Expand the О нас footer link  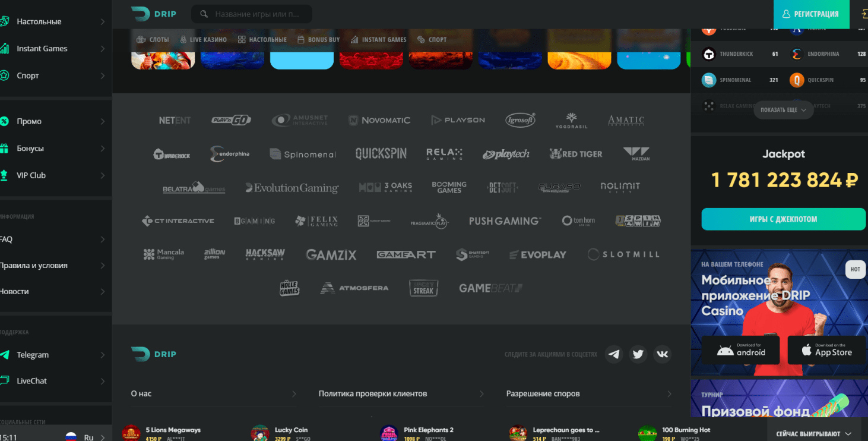pos(214,393)
